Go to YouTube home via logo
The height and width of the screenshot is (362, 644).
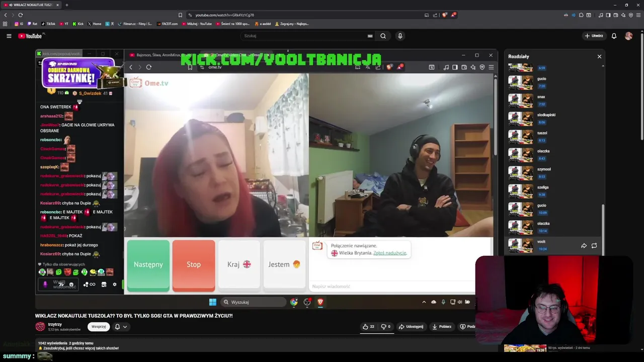coord(31,36)
